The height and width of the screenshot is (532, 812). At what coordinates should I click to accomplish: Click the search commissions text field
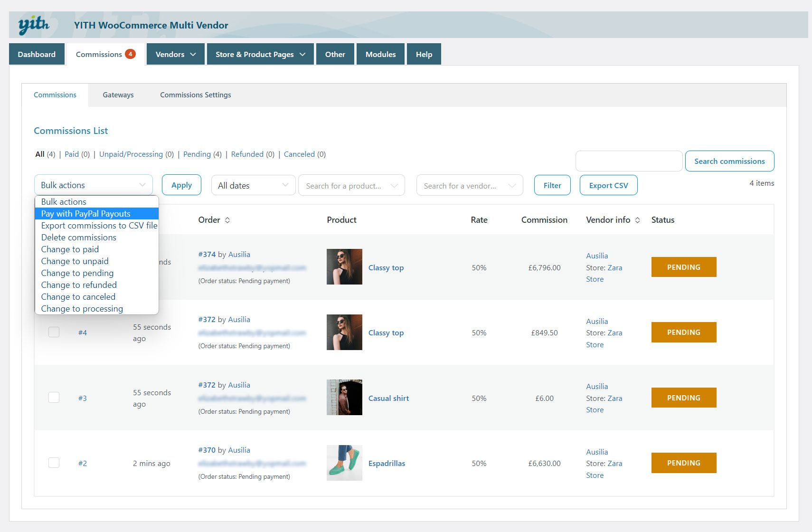[x=629, y=161]
